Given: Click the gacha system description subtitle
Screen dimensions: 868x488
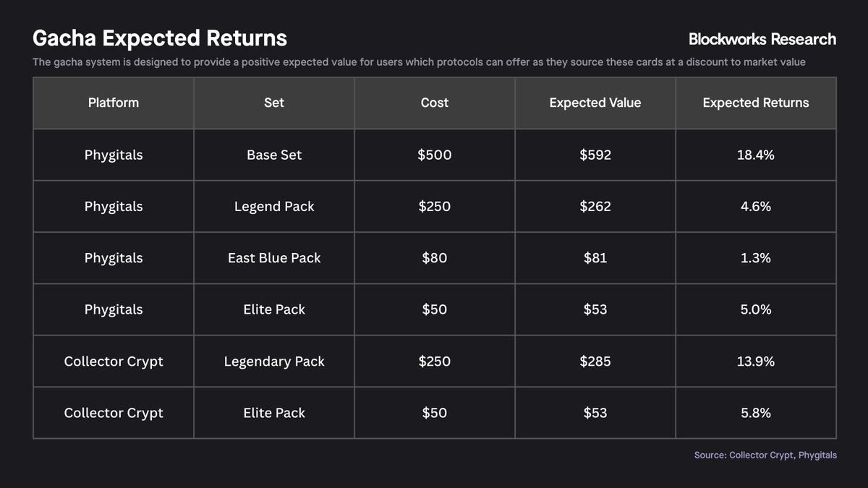Looking at the screenshot, I should [x=419, y=62].
